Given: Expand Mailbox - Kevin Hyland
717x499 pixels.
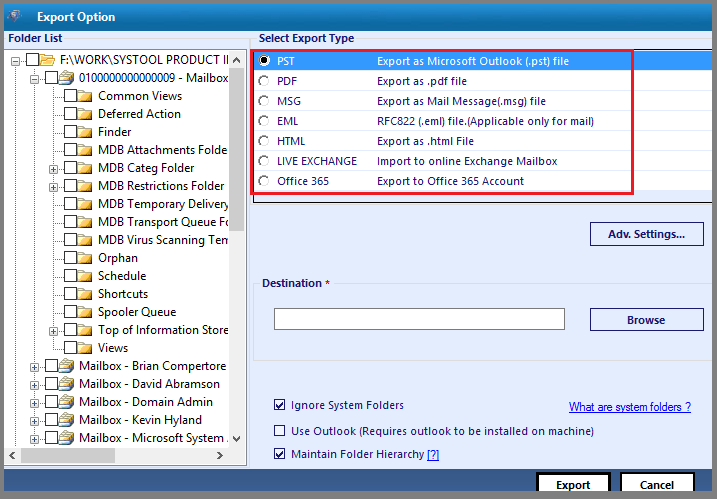Looking at the screenshot, I should pyautogui.click(x=34, y=421).
